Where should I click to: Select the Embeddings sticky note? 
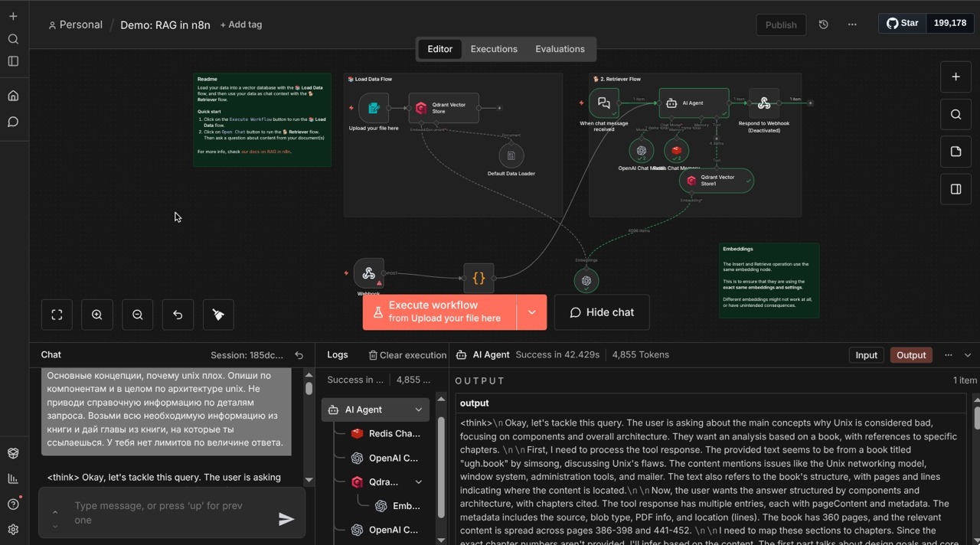pos(769,280)
